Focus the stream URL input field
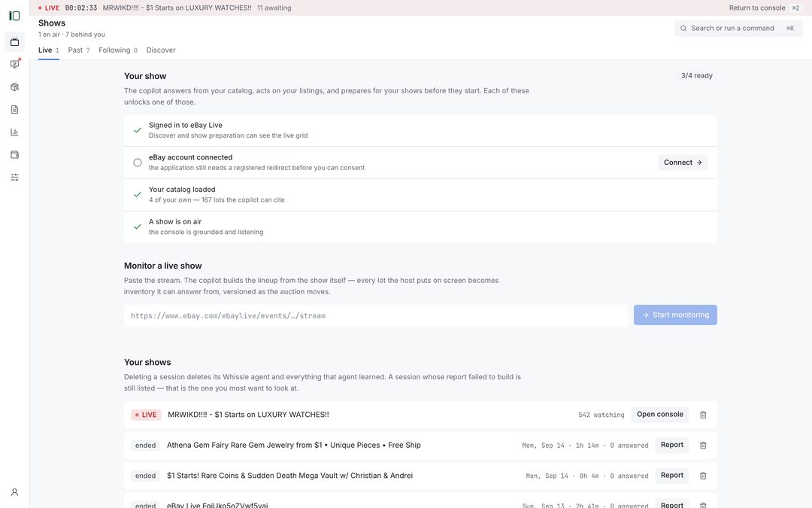The image size is (812, 508). [376, 315]
